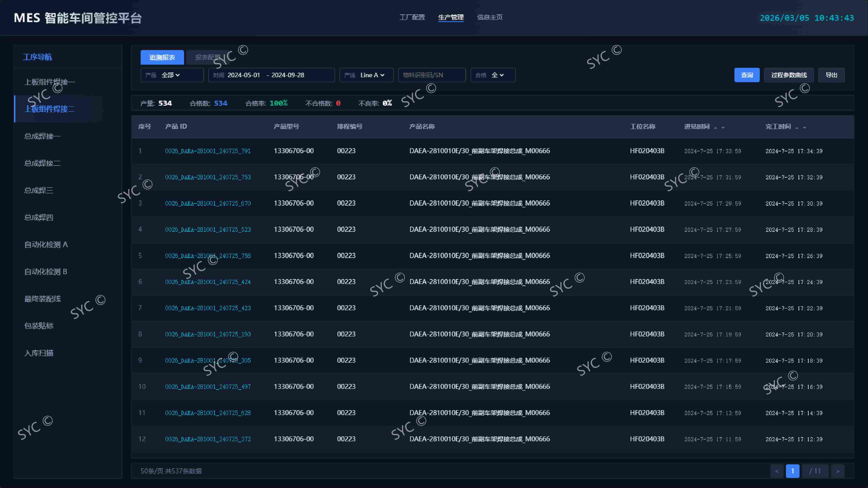This screenshot has height=488, width=868.
Task: Focus the 物料识别码/SN input field
Action: (x=432, y=75)
